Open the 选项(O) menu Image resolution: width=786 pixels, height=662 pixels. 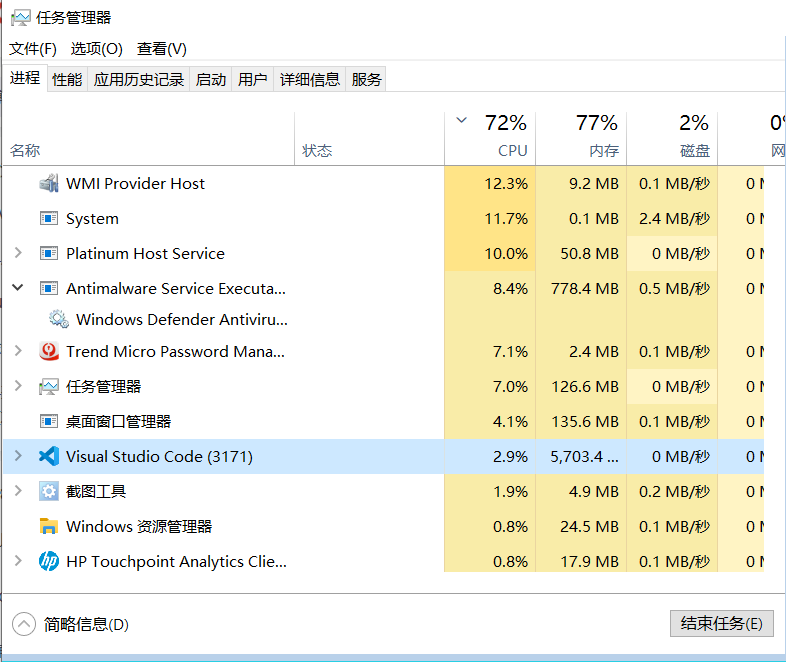pyautogui.click(x=97, y=49)
